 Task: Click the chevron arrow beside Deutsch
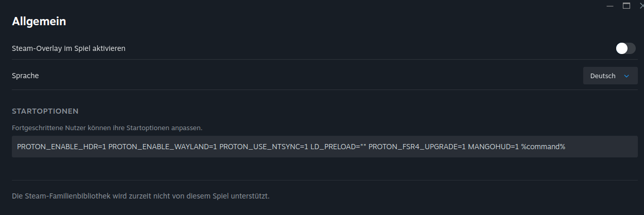pos(626,76)
